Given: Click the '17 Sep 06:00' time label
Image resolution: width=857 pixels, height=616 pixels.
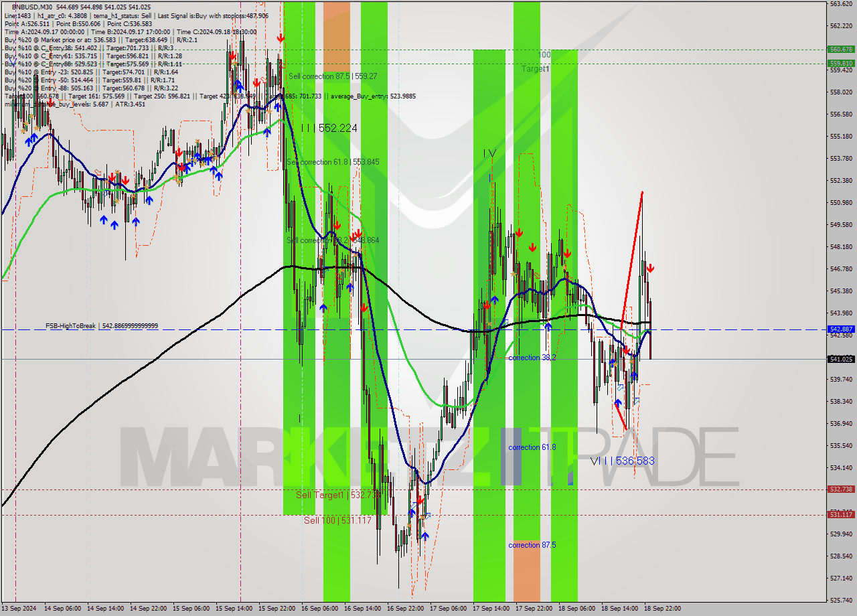Looking at the screenshot, I should coord(448,609).
